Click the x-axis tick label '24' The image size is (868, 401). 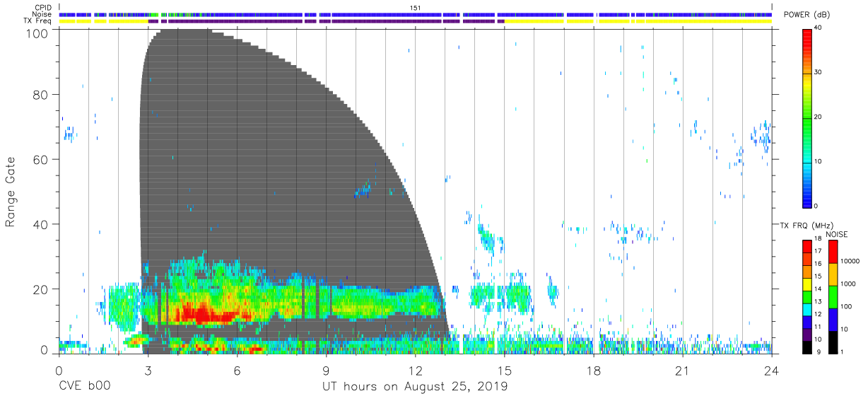[771, 370]
